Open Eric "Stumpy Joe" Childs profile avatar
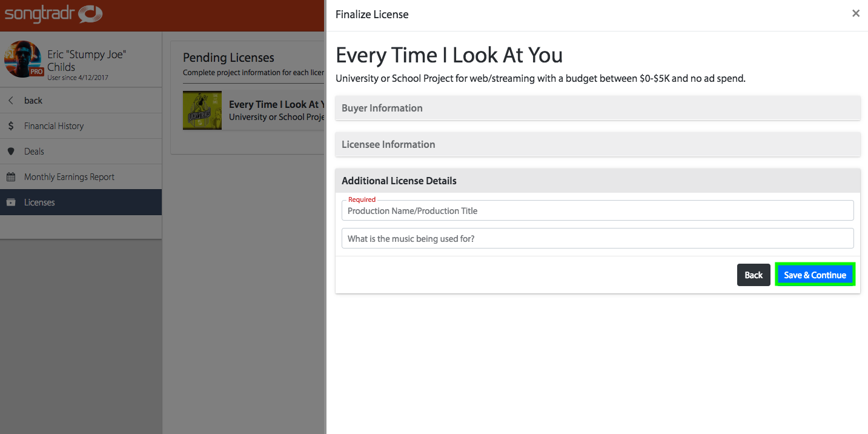Viewport: 868px width, 434px height. pos(23,59)
